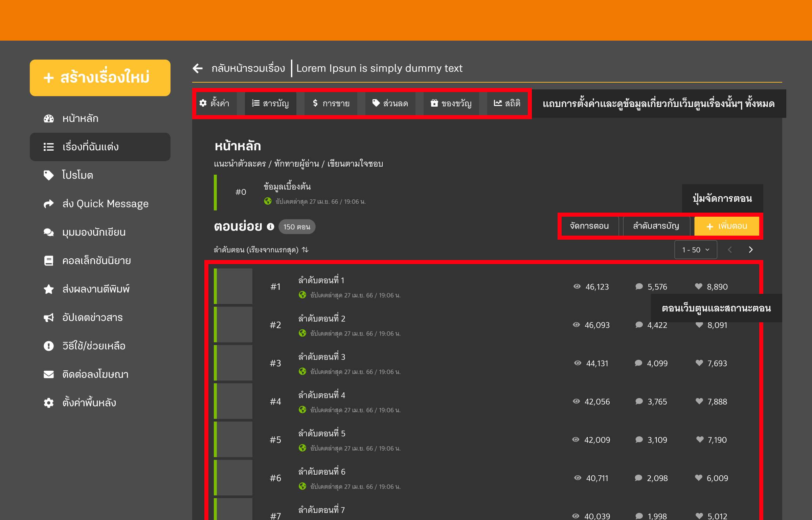Open the สถิติ statistics tab
Image resolution: width=812 pixels, height=520 pixels.
[x=507, y=103]
